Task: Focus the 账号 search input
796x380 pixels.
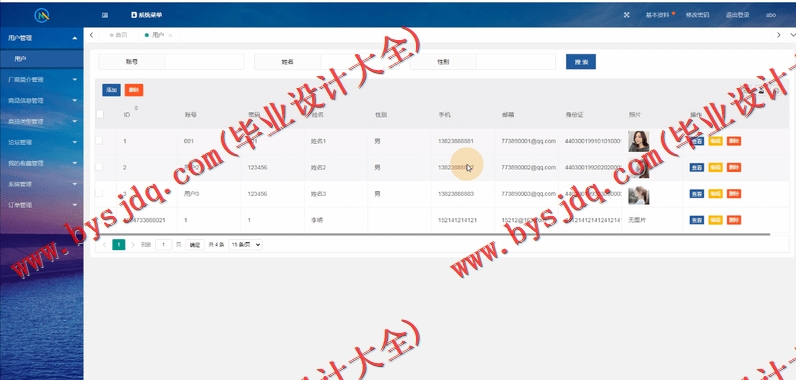Action: (204, 62)
